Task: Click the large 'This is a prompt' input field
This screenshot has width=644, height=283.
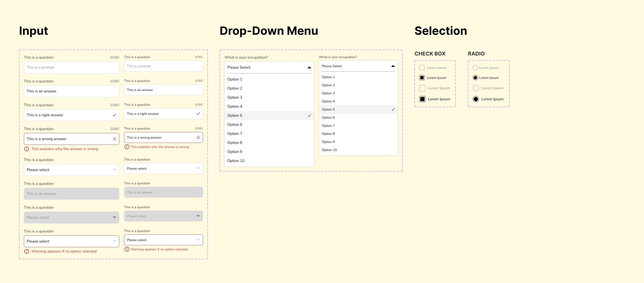Action: click(71, 67)
